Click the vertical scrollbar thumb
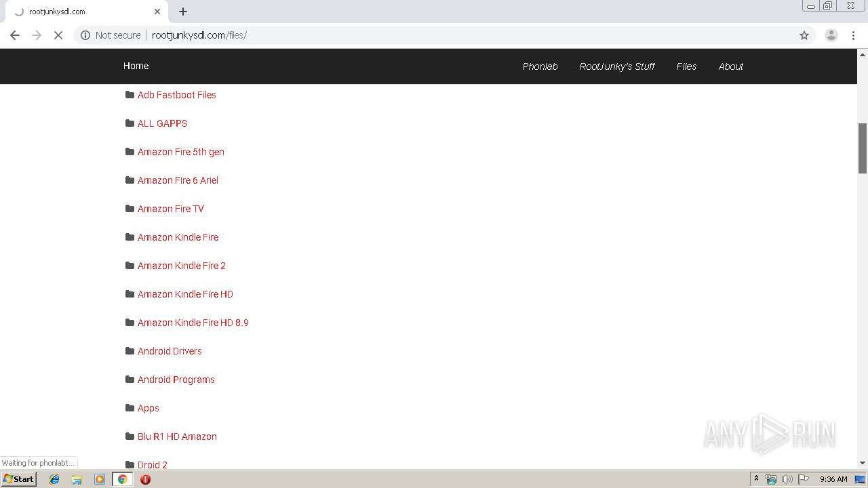 pos(863,148)
